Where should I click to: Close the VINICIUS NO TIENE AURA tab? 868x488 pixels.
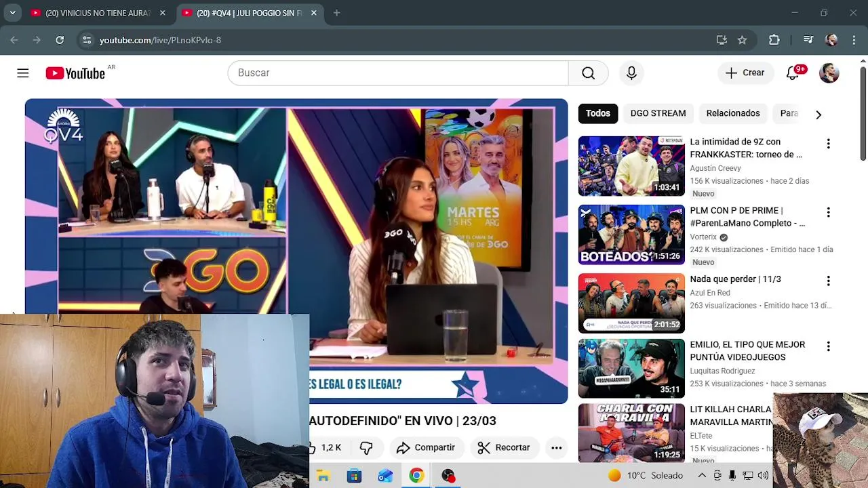pos(163,13)
